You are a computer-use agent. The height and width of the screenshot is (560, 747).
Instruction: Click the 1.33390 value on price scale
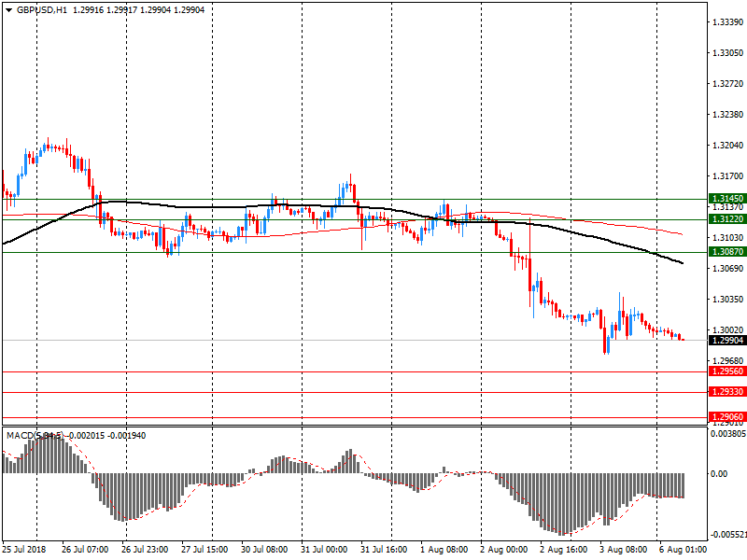coord(726,21)
